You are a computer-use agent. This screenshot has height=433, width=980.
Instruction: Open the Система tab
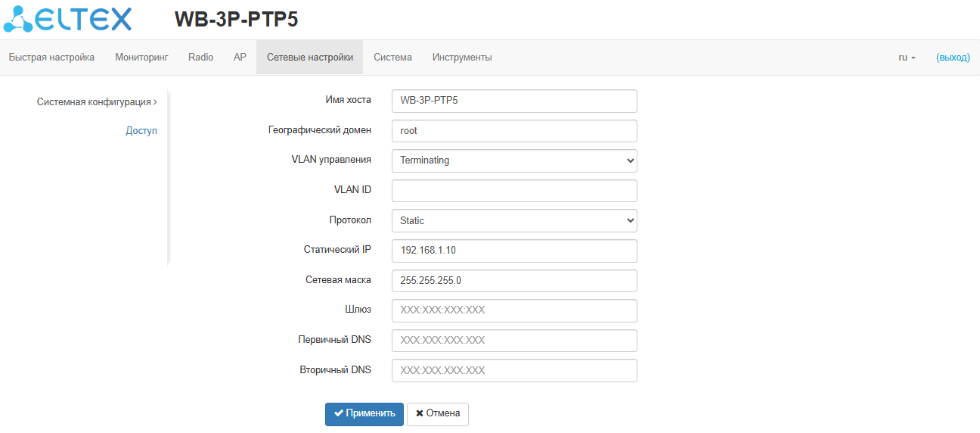click(392, 58)
